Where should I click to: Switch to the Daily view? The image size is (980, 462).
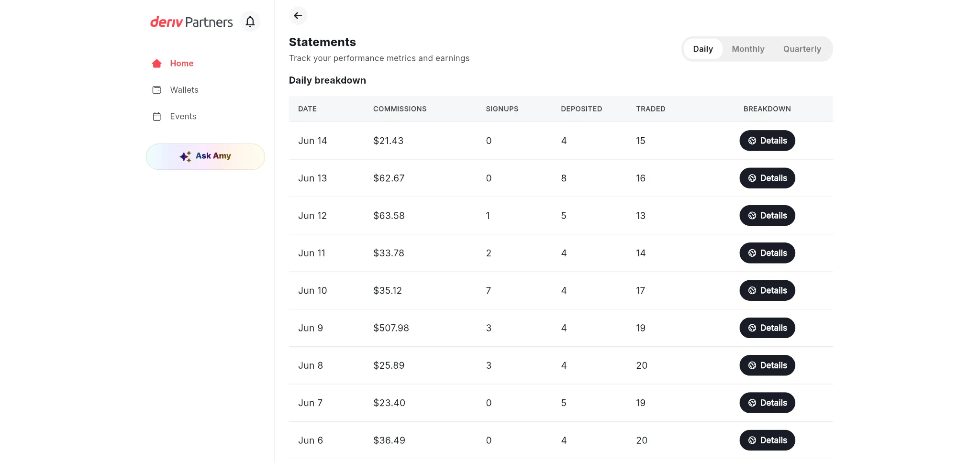(x=703, y=49)
